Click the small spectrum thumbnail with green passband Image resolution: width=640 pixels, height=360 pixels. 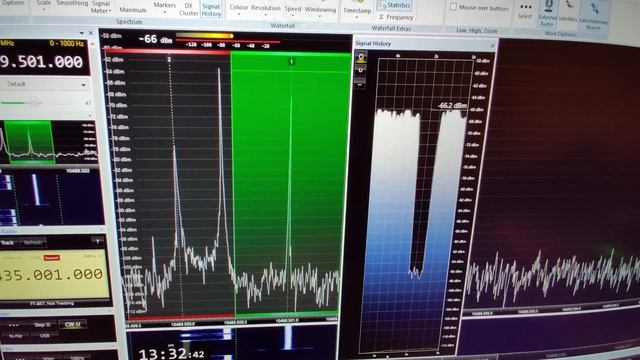[x=48, y=142]
